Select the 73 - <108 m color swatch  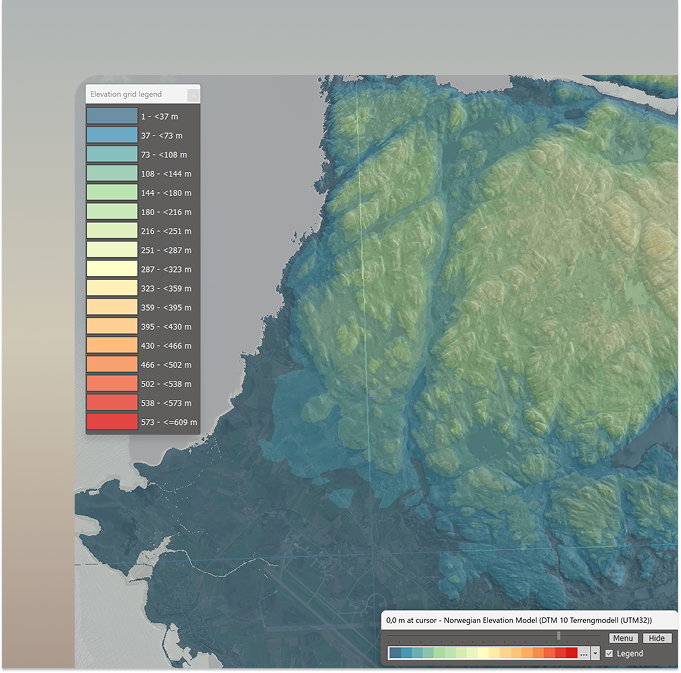coord(112,154)
